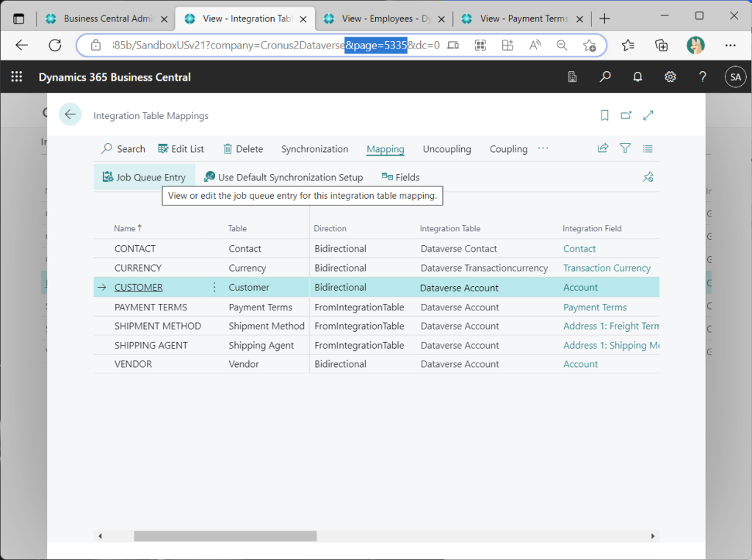Expand the page to full width

coord(648,115)
